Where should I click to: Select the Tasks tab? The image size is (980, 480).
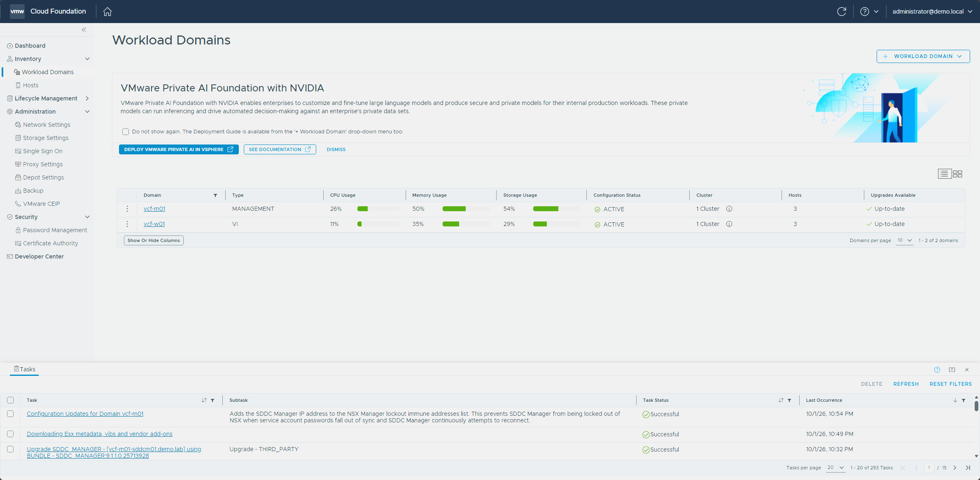(24, 369)
